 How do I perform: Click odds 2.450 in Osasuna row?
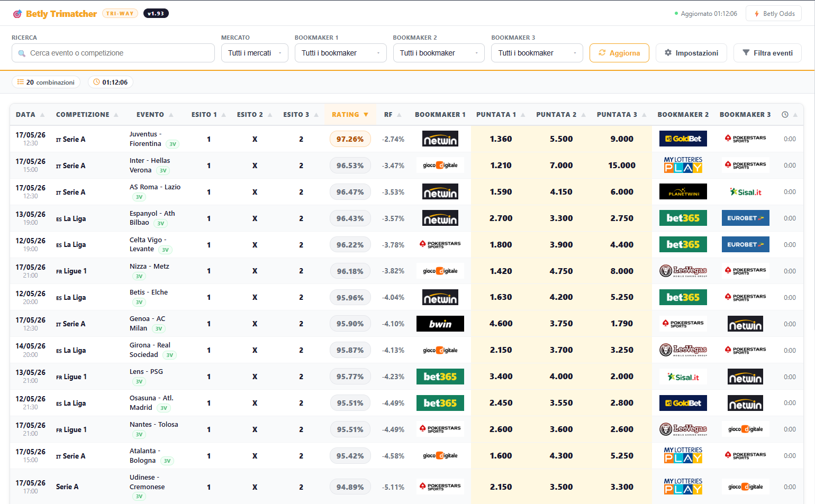tap(501, 403)
